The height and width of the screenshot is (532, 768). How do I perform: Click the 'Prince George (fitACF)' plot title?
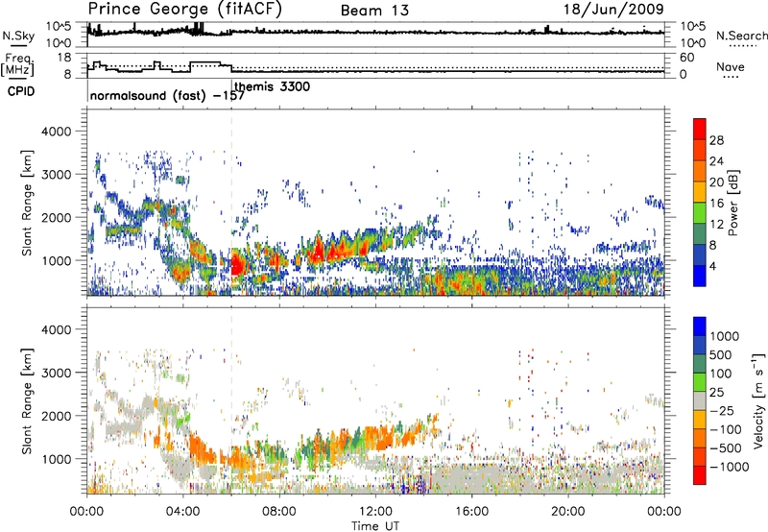[x=185, y=10]
